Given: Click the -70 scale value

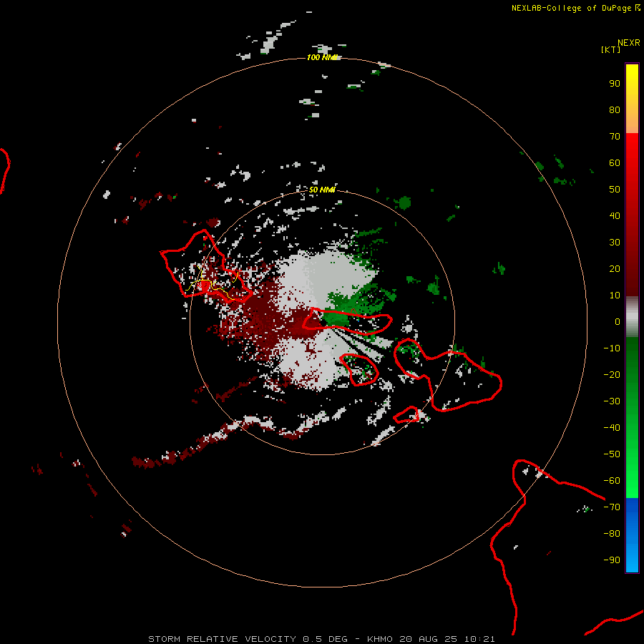Looking at the screenshot, I should tap(612, 507).
